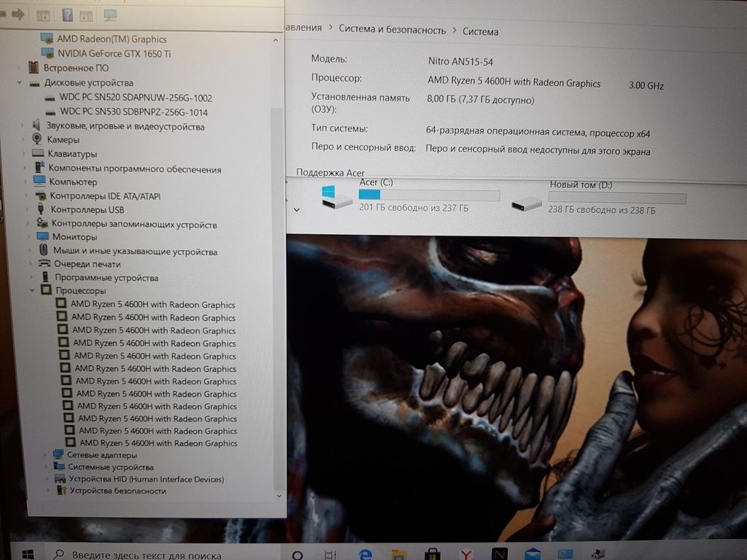
Task: Expand the Контроллеры IDE ATA/ATAPI node arrow
Action: [26, 195]
